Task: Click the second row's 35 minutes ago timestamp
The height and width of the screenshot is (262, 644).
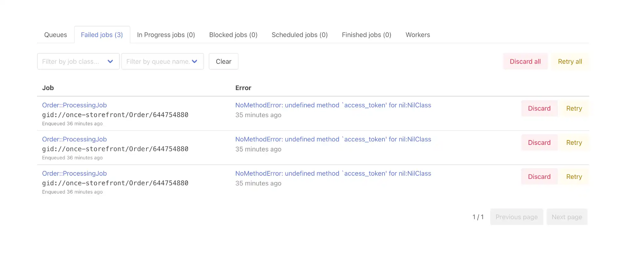Action: (x=258, y=149)
